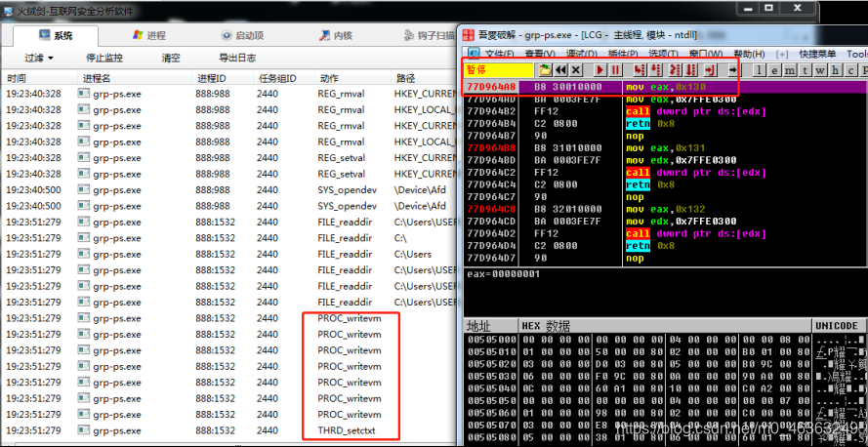Open Windows list with the w button
The height and width of the screenshot is (447, 868).
(x=820, y=70)
